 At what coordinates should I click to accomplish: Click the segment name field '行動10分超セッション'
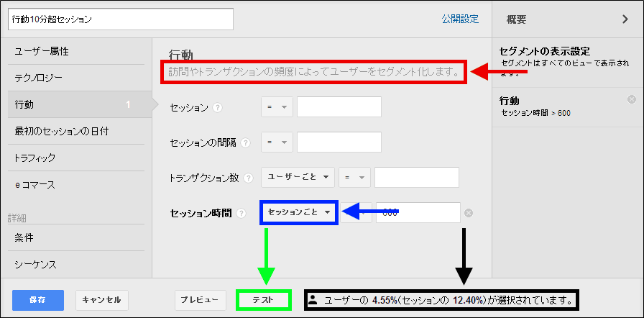click(x=121, y=19)
